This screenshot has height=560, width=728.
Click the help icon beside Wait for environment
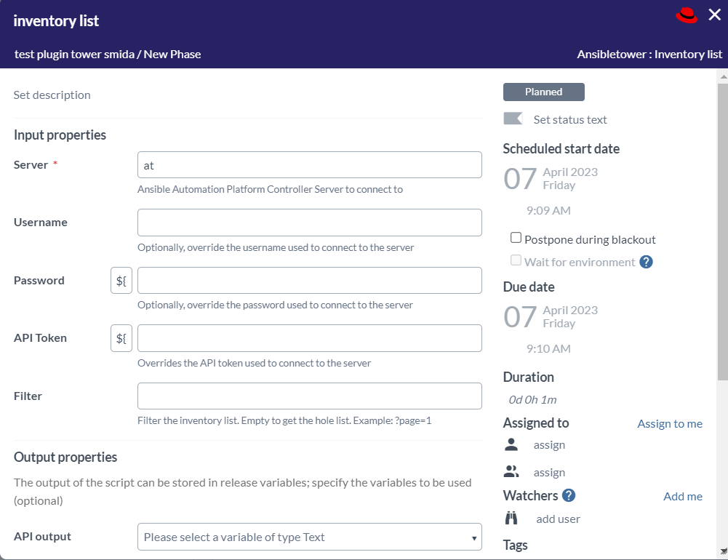click(645, 262)
